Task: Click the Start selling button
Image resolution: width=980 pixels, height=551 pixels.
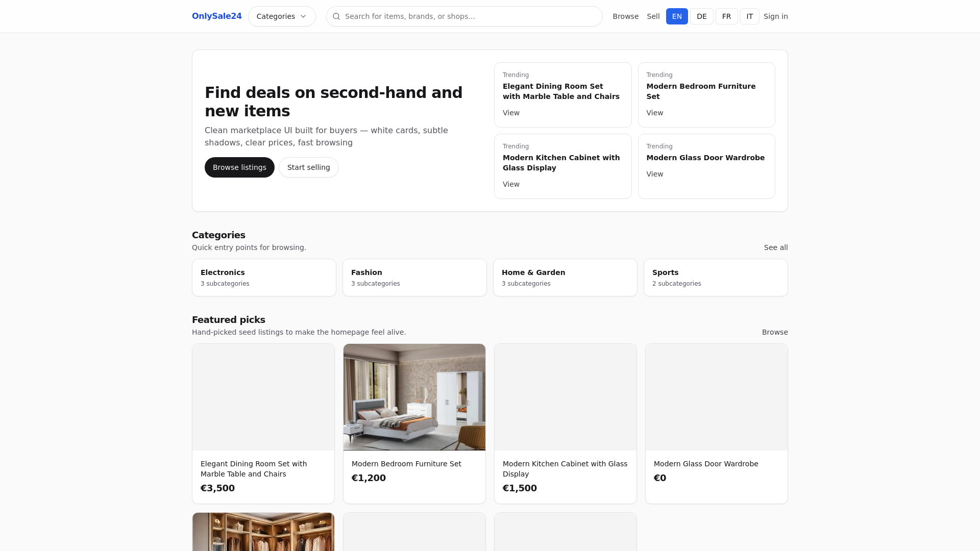Action: 308,167
